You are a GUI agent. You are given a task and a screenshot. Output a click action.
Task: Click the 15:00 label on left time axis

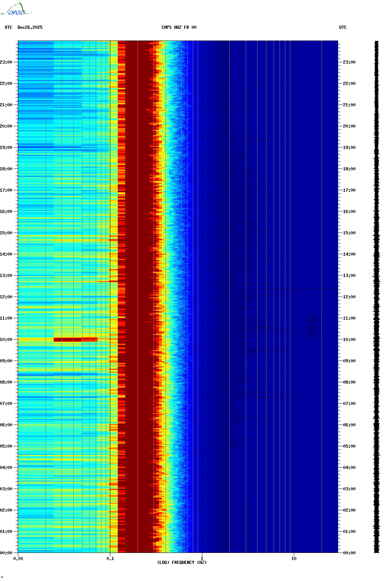pos(6,233)
